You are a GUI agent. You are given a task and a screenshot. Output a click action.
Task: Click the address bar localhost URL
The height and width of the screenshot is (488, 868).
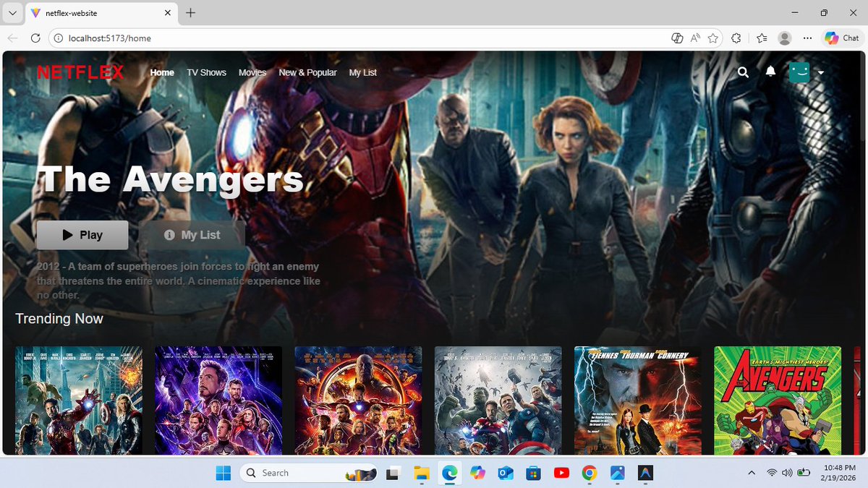click(109, 38)
